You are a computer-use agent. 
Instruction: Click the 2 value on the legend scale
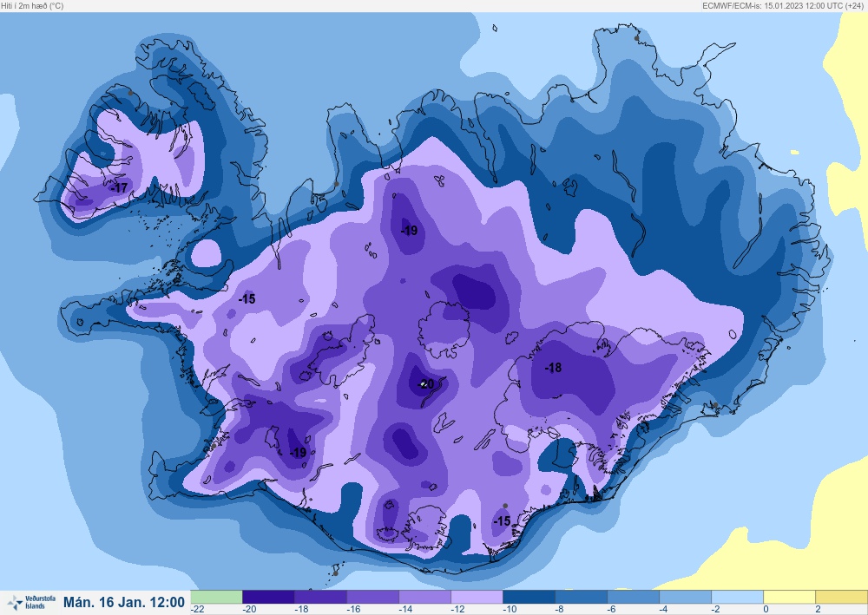tap(818, 609)
